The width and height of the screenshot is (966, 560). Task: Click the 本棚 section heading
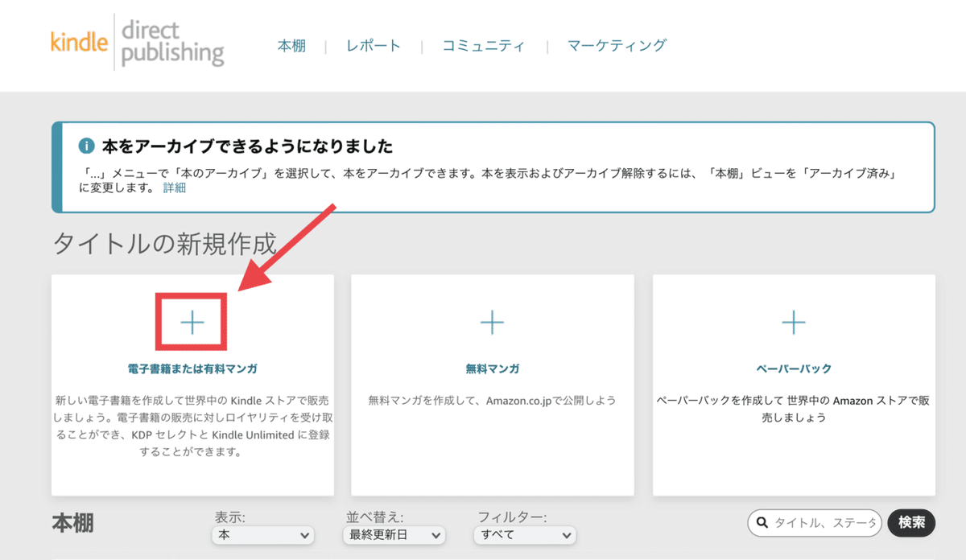click(x=73, y=523)
